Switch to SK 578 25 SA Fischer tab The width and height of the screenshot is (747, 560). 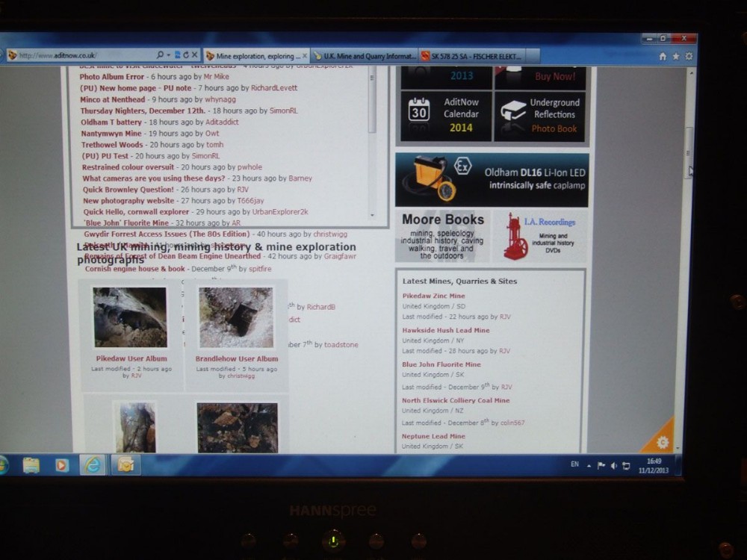[471, 56]
